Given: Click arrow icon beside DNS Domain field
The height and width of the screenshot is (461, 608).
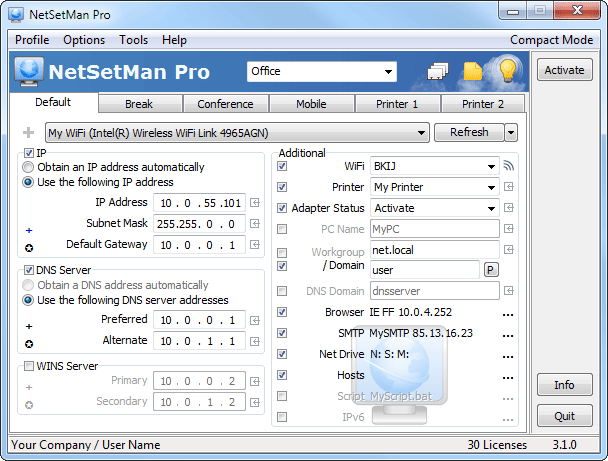Looking at the screenshot, I should pos(509,291).
